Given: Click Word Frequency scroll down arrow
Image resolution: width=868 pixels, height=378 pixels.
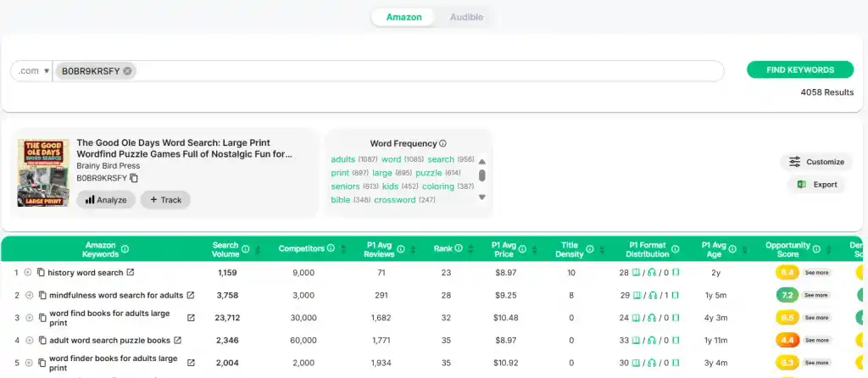Looking at the screenshot, I should pyautogui.click(x=481, y=197).
